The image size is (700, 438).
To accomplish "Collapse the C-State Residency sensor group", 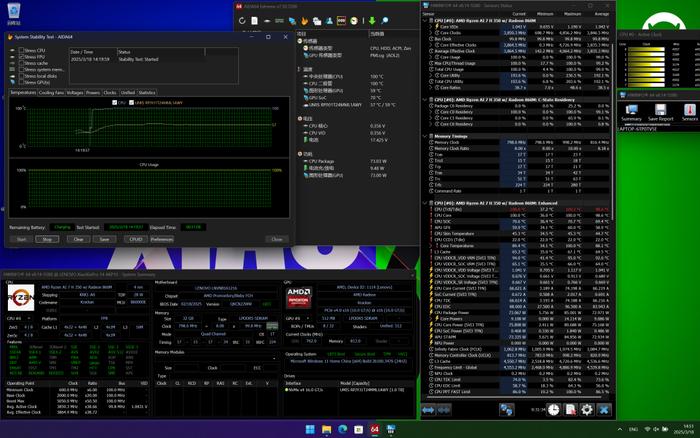I will [x=425, y=100].
